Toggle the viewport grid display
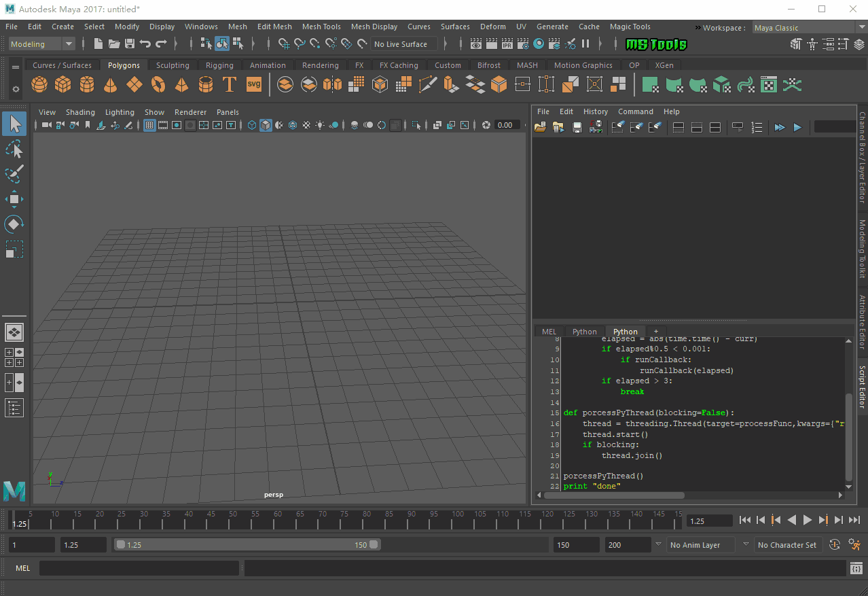 (x=149, y=125)
